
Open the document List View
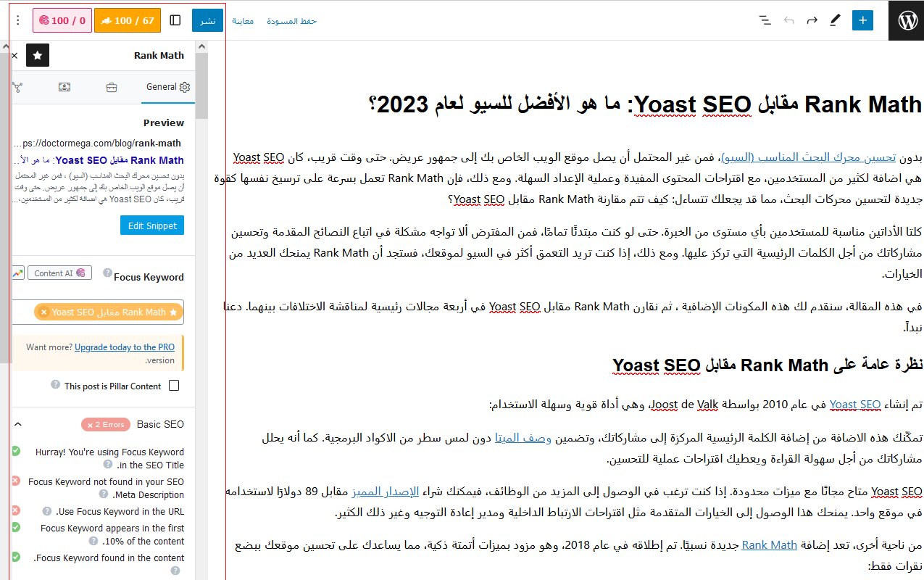tap(765, 20)
